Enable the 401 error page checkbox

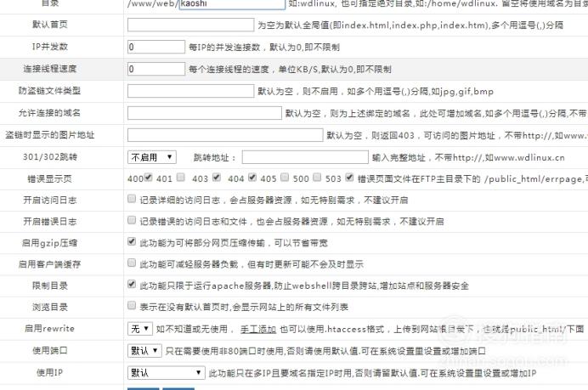[181, 178]
